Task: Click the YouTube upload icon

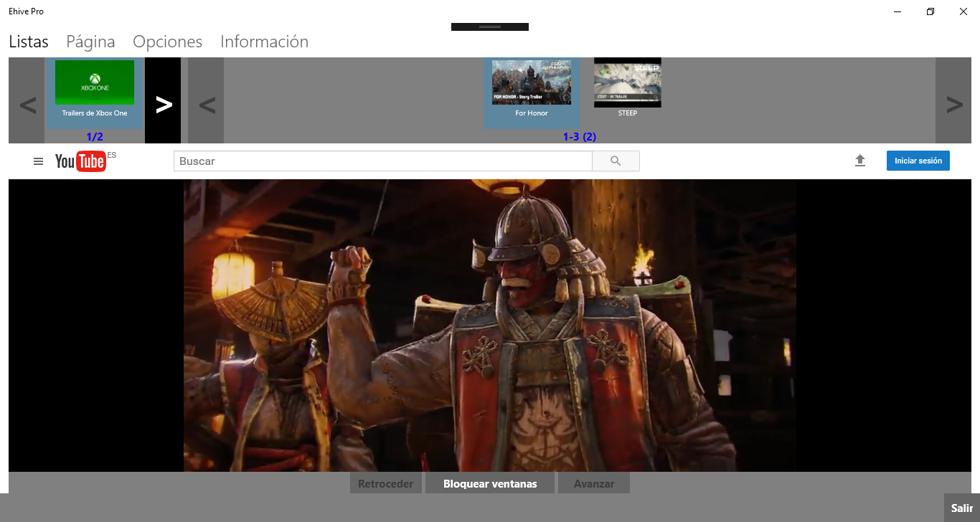Action: [x=860, y=161]
